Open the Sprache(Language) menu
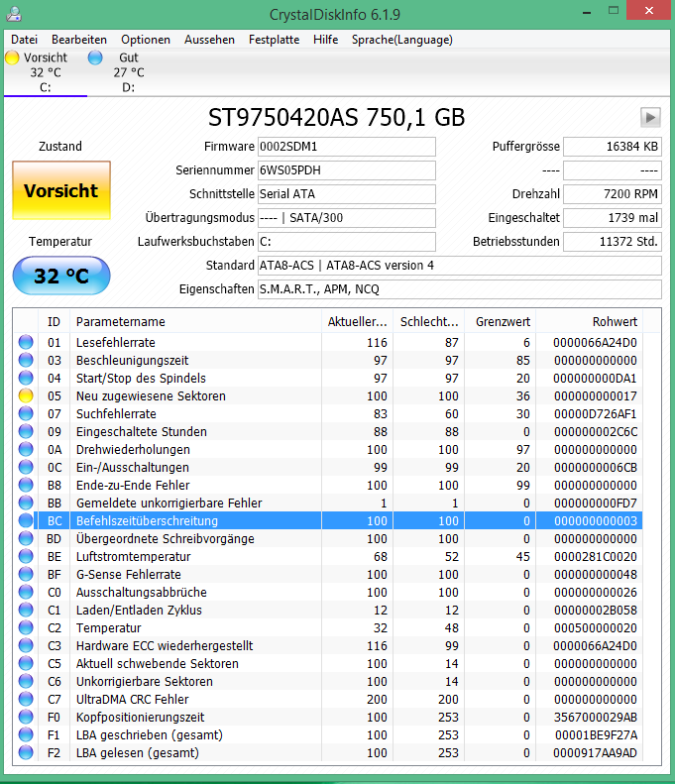Viewport: 675px width, 784px height. (x=402, y=40)
